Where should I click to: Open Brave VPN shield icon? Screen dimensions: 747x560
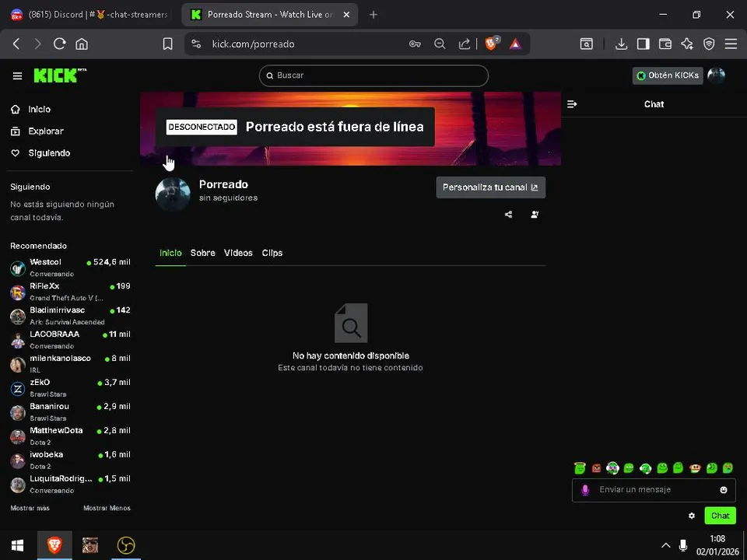pyautogui.click(x=709, y=44)
